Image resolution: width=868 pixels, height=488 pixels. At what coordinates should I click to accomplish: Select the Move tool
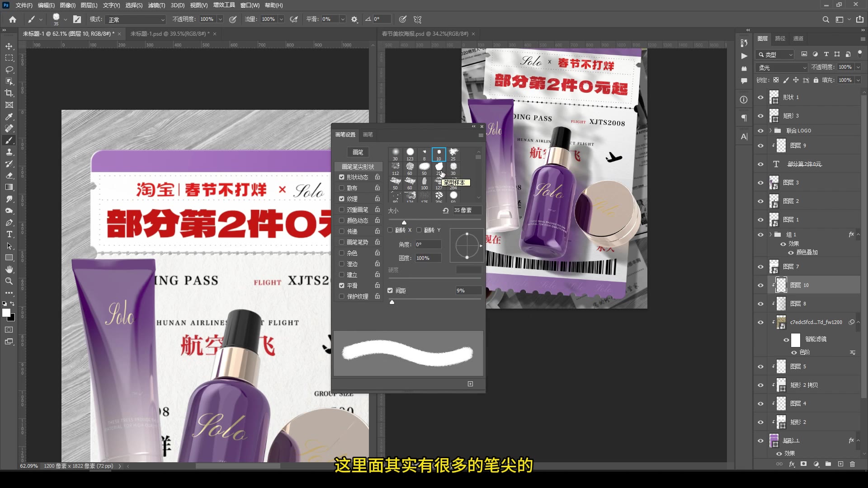(9, 47)
